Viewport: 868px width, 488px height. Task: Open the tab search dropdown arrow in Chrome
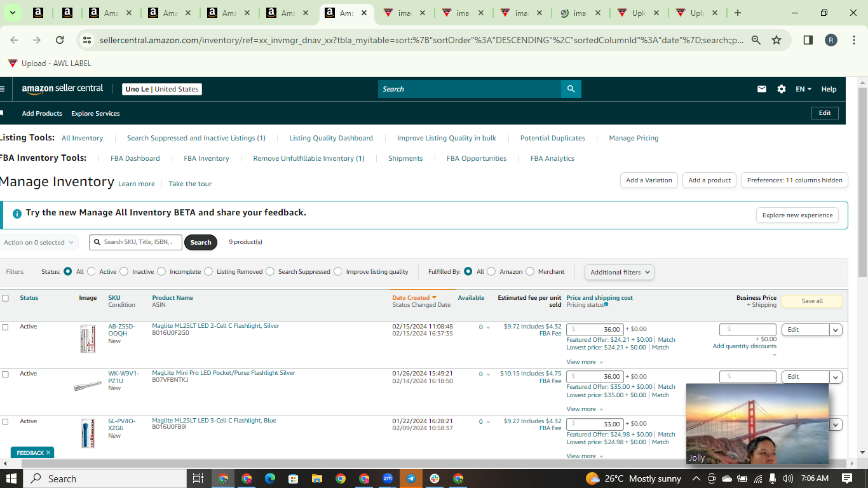12,13
